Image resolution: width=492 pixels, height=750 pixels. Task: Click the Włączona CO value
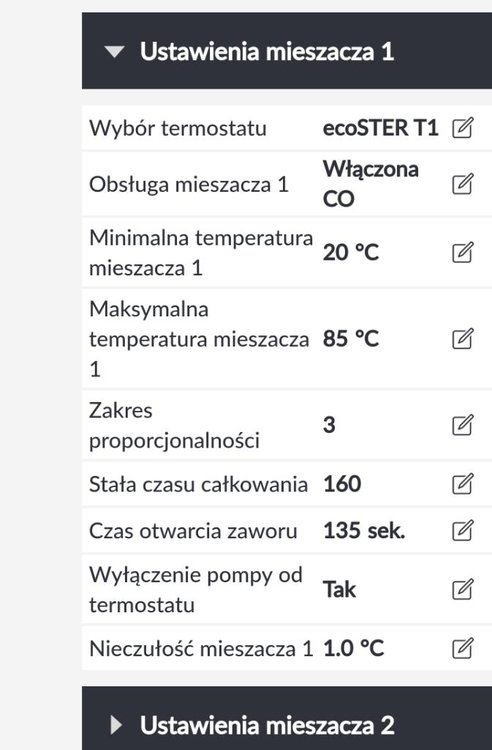point(371,184)
